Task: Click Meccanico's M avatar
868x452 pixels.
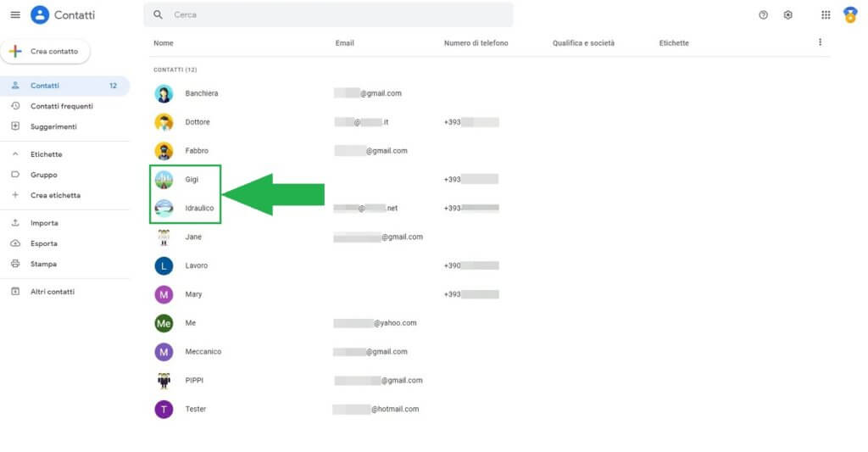Action: 164,352
